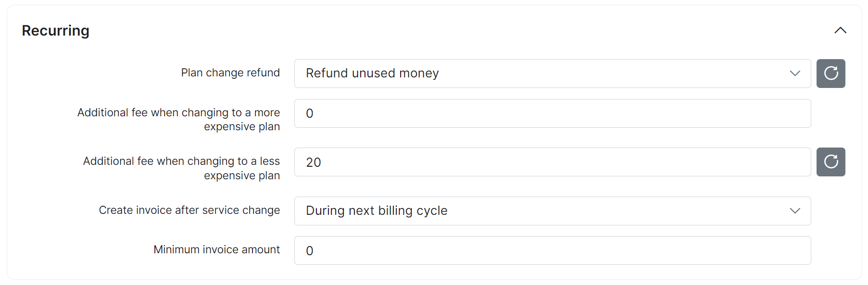Click the chevron on Create invoice after service change
Image resolution: width=868 pixels, height=285 pixels.
[x=794, y=211]
